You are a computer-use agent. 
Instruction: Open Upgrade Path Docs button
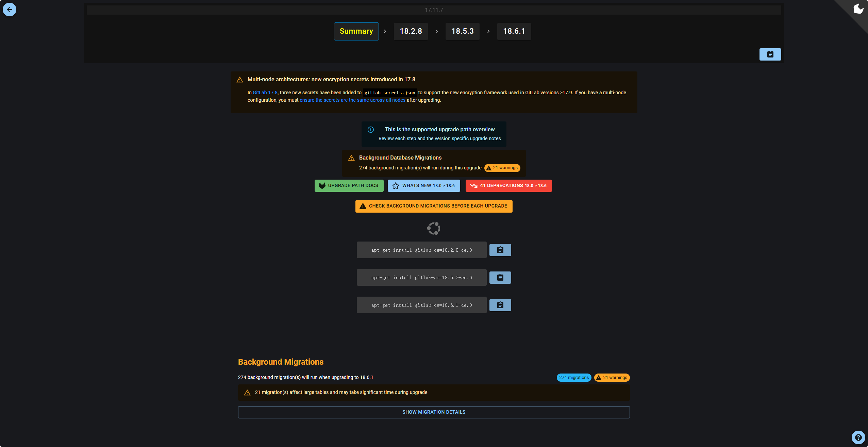coord(349,186)
